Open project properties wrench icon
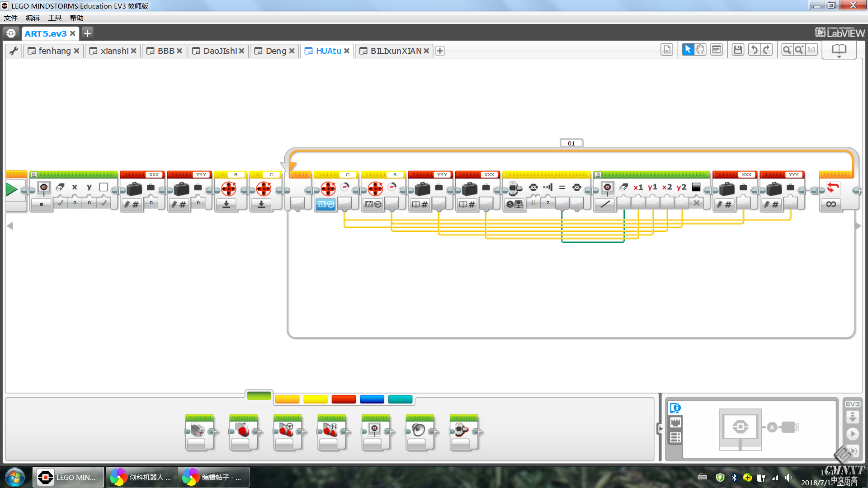868x488 pixels. [14, 51]
